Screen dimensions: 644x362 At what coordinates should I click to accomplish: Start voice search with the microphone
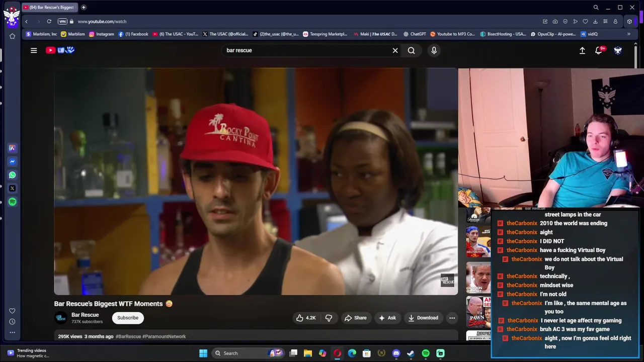click(x=434, y=50)
